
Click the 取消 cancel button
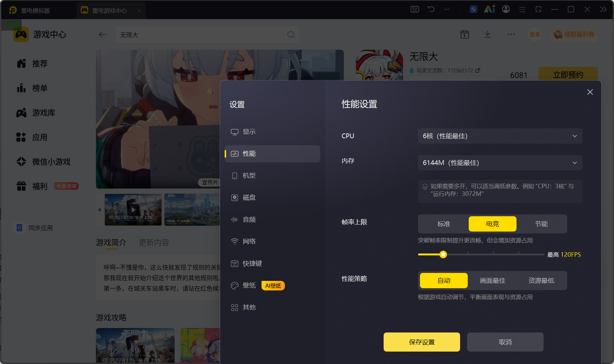pos(505,342)
